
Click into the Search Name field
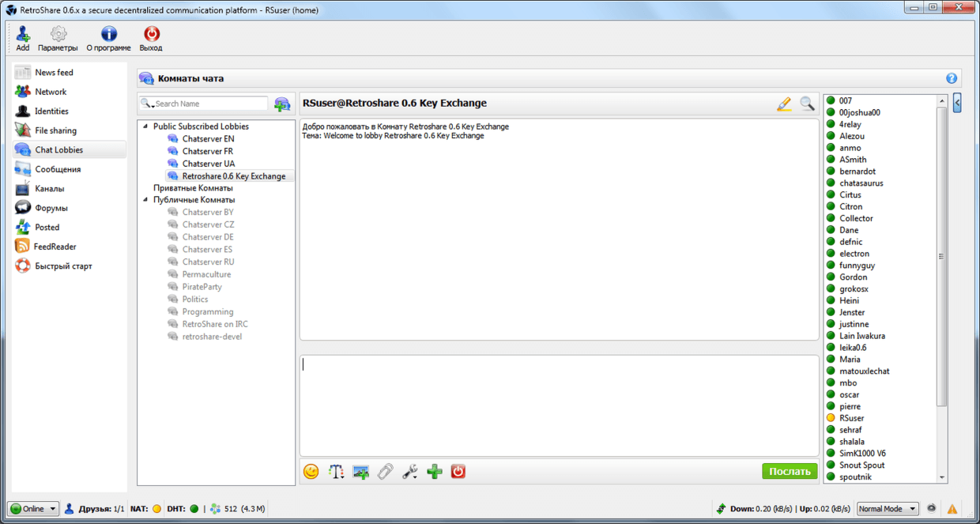209,104
